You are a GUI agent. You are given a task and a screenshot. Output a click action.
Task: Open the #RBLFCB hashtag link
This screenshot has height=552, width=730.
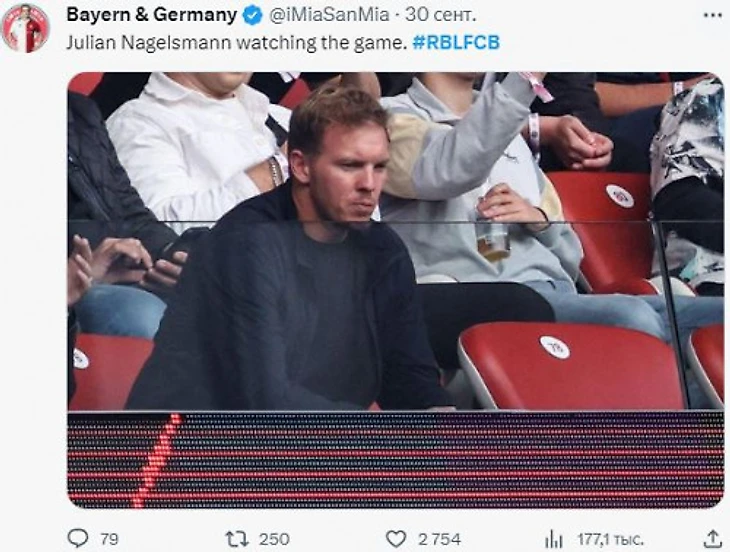click(456, 42)
